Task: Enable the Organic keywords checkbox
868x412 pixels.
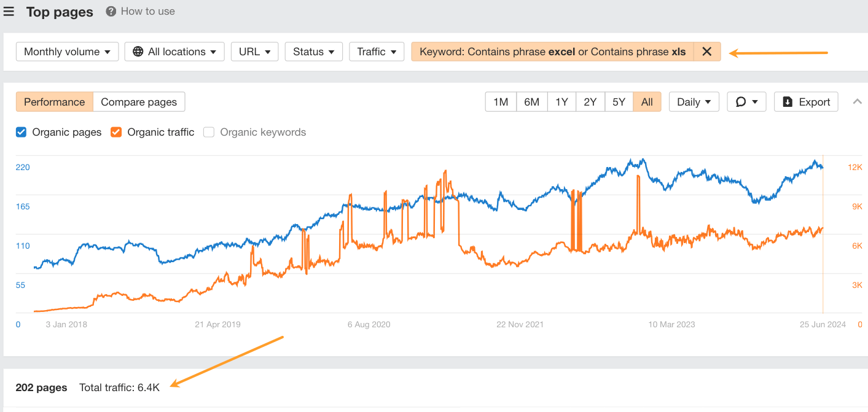Action: [208, 132]
